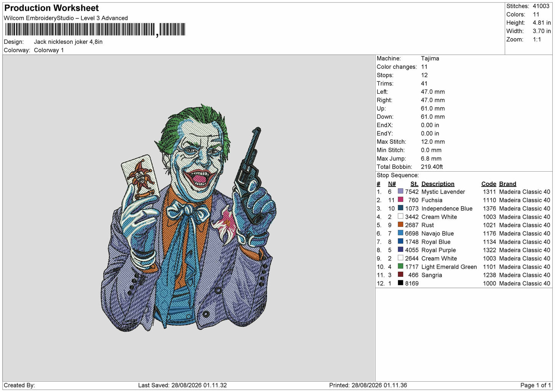Click the Machine value 'Tajima'
This screenshot has height=392, width=555.
(430, 58)
